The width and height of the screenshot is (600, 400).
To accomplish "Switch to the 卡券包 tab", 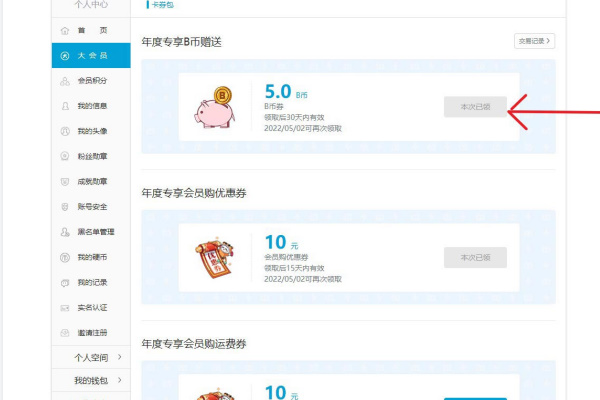I will 163,5.
